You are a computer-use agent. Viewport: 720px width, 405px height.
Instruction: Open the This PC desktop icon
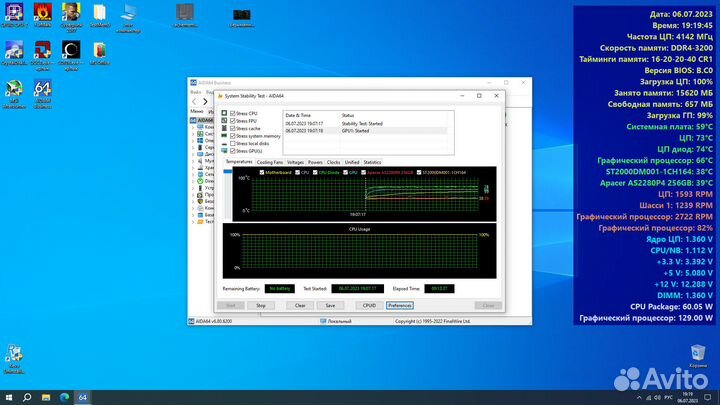(128, 17)
